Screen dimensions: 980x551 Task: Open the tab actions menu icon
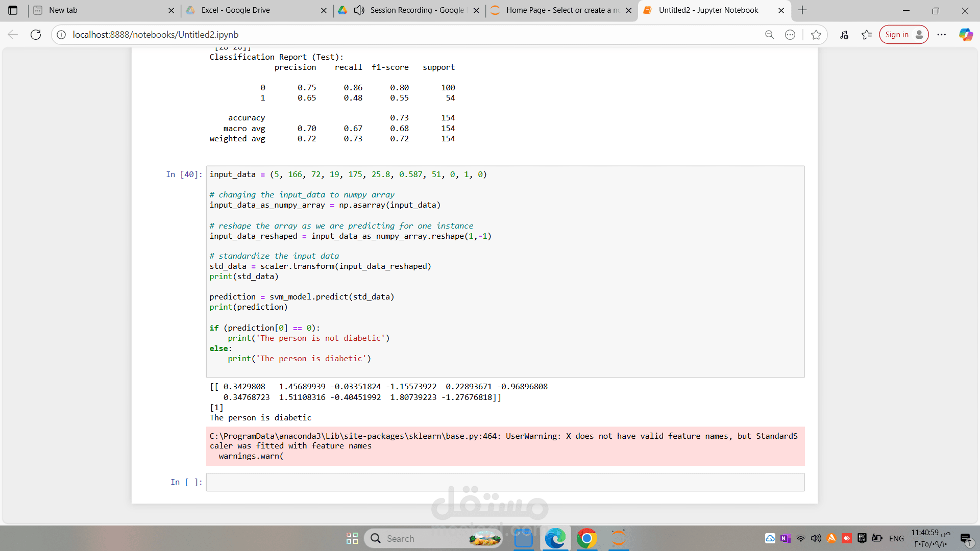(x=13, y=10)
